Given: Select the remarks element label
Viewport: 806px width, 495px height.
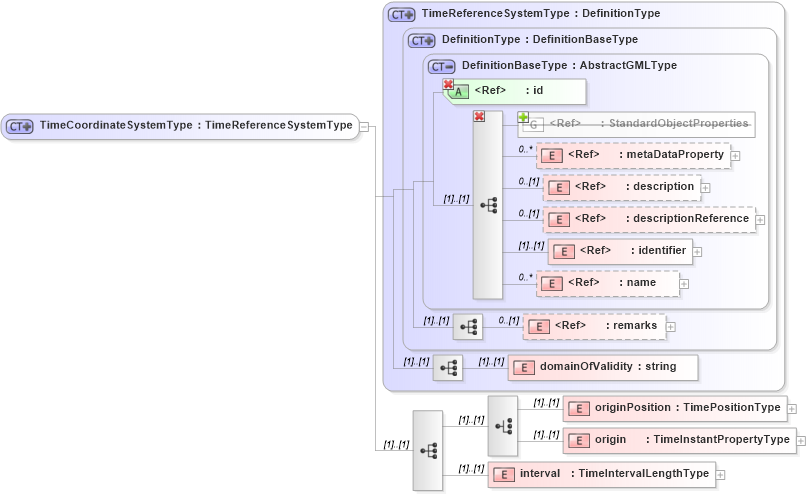Looking at the screenshot, I should pos(606,325).
